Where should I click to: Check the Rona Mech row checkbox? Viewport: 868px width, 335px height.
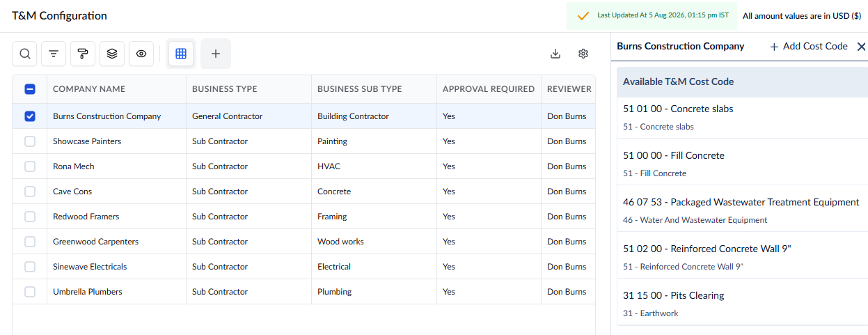click(x=30, y=166)
